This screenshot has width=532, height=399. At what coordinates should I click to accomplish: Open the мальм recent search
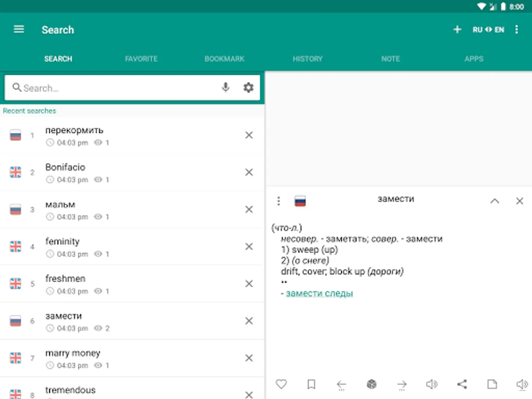[132, 209]
